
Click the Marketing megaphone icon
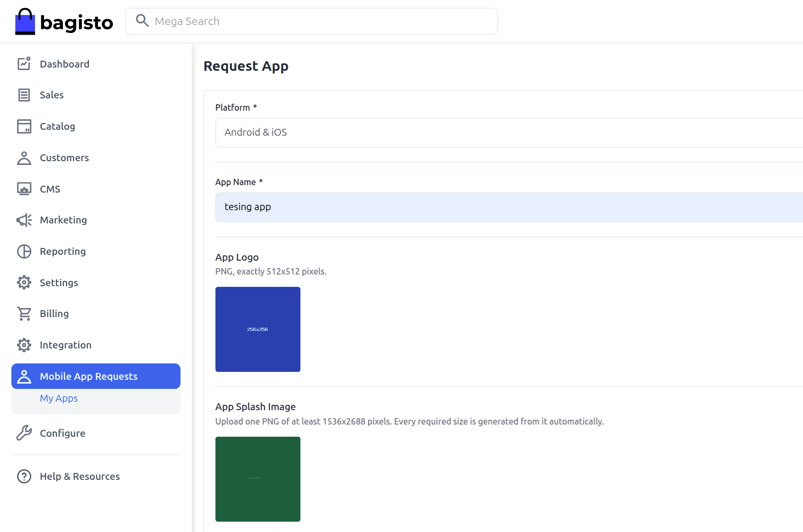click(x=24, y=220)
